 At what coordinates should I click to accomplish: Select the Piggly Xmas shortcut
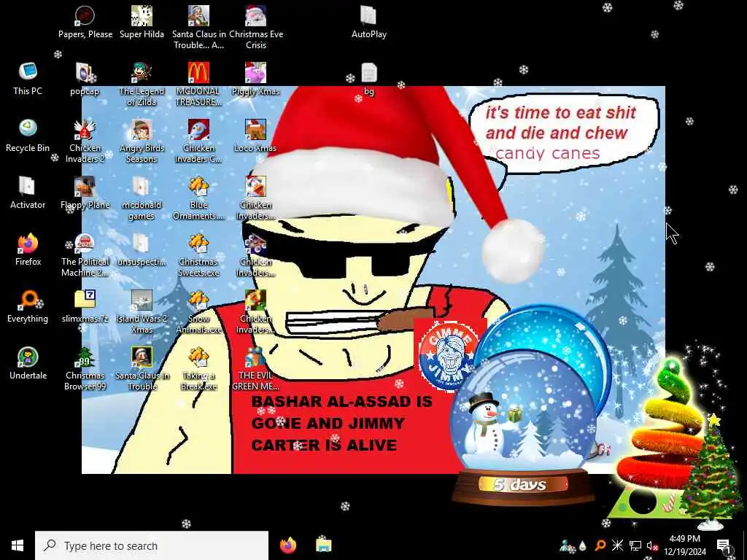pos(256,79)
